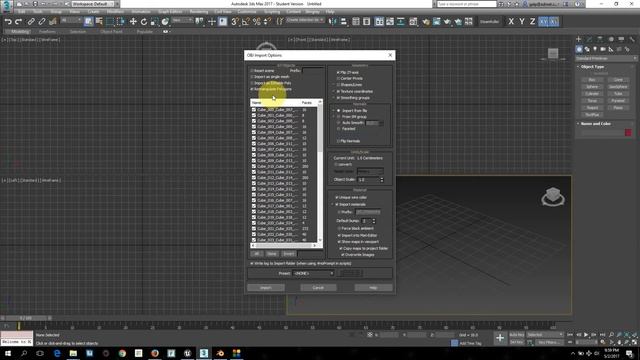Increase the Object Scale spinner
Image resolution: width=640 pixels, height=360 pixels.
pos(382,178)
